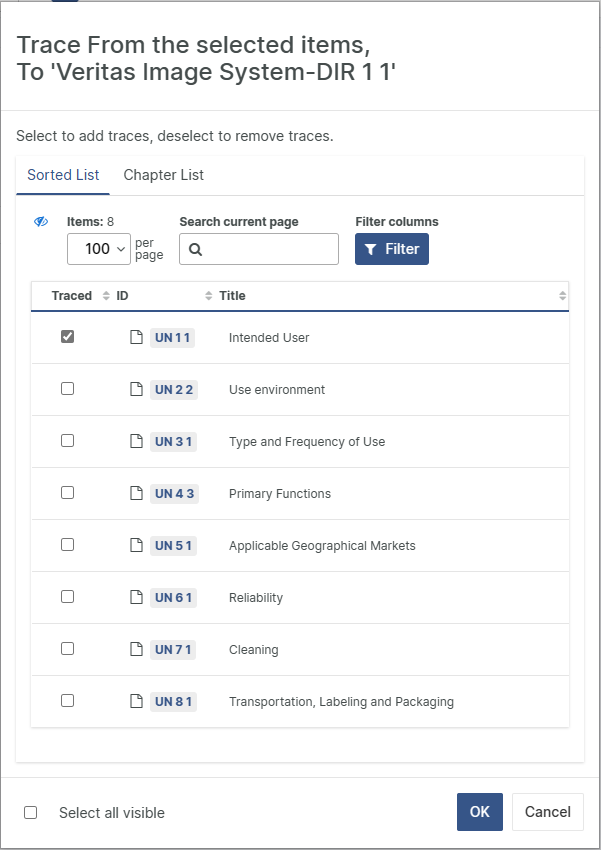Screen dimensions: 601x850
Task: Click the document icon in Primary Functions row
Action: pyautogui.click(x=137, y=494)
